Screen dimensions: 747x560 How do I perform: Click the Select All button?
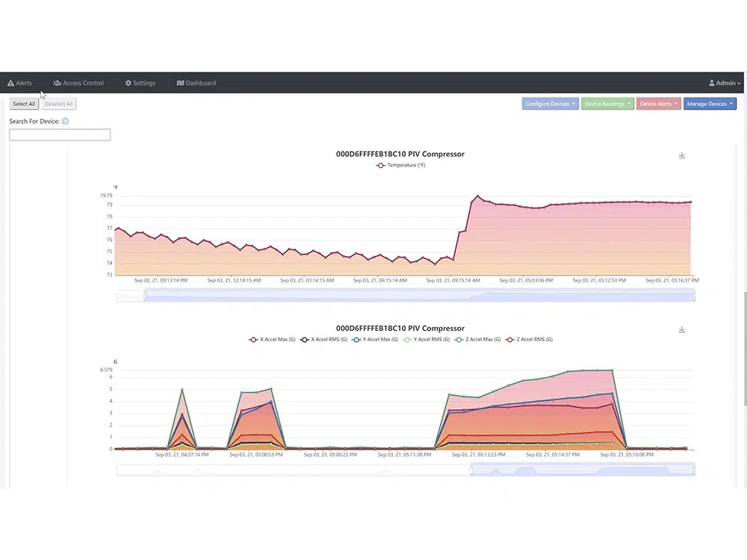click(x=24, y=104)
